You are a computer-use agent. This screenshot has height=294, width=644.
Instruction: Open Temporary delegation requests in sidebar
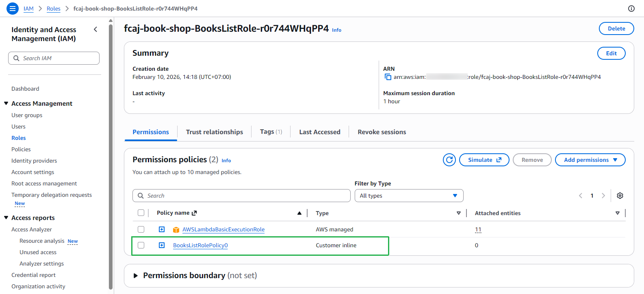52,195
